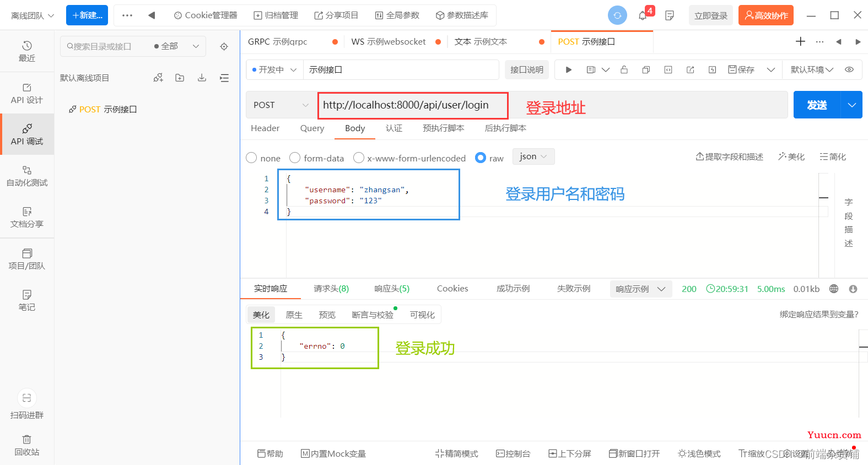This screenshot has height=465, width=868.
Task: Click the add new tab plus
Action: coord(801,41)
